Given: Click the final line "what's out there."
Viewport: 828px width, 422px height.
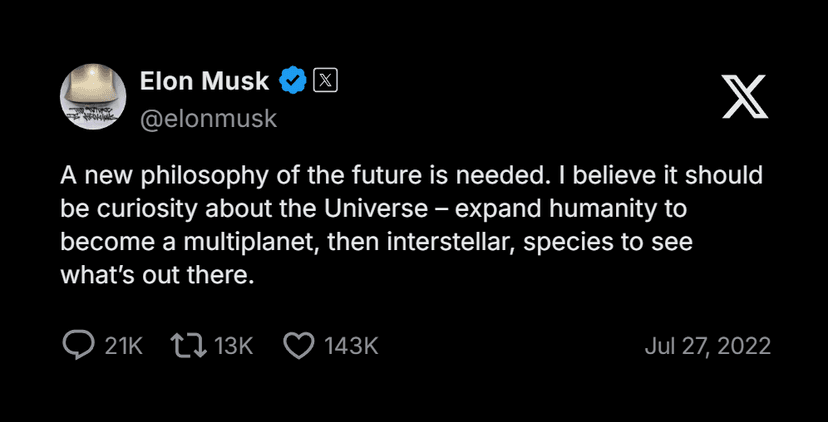Looking at the screenshot, I should click(x=158, y=274).
